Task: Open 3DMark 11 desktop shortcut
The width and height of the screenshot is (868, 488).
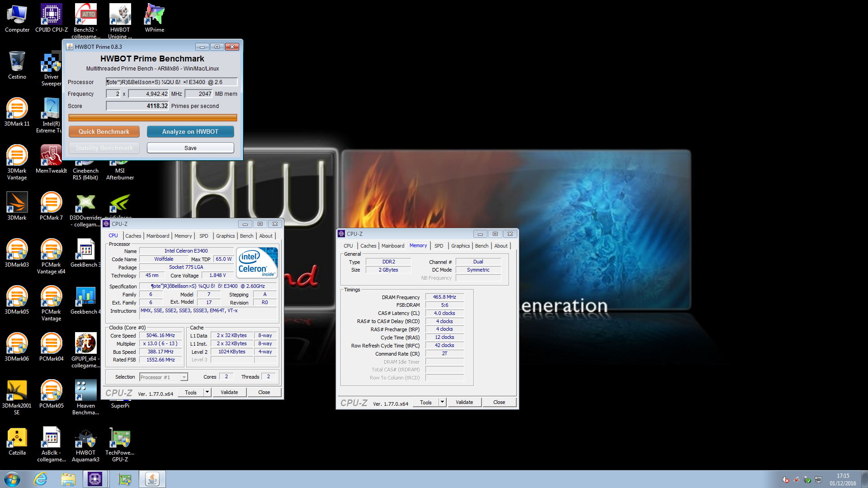Action: [x=17, y=112]
